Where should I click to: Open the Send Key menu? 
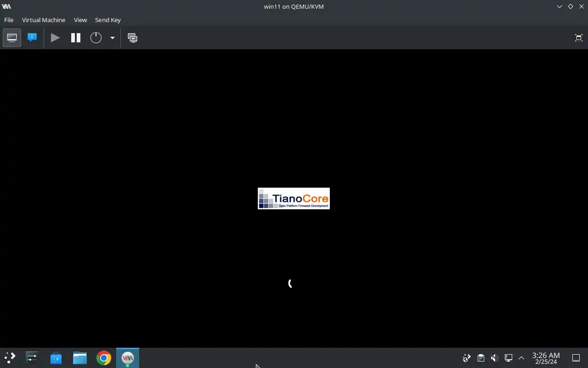[x=108, y=20]
